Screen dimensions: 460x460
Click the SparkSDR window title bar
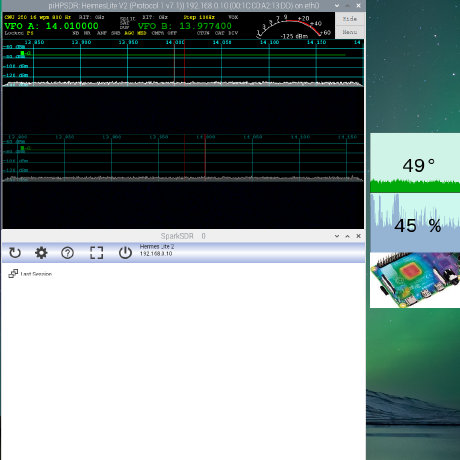183,236
